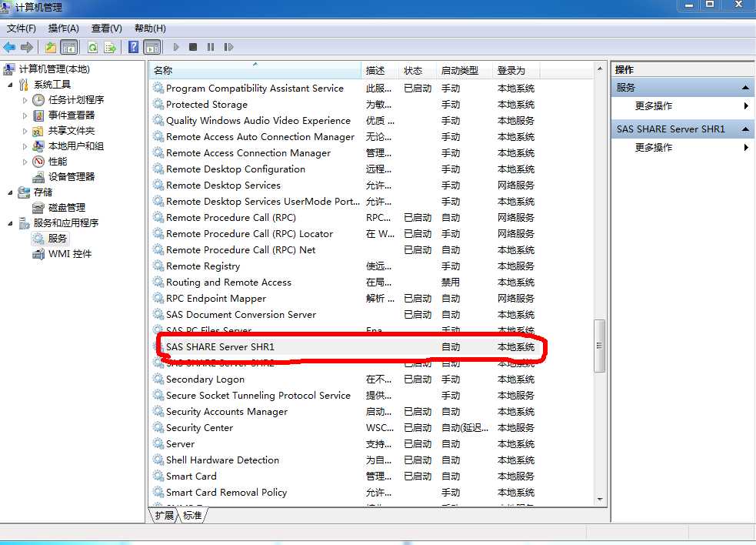The height and width of the screenshot is (545, 756).
Task: Collapse the 服务 section in actions pane
Action: coord(745,88)
